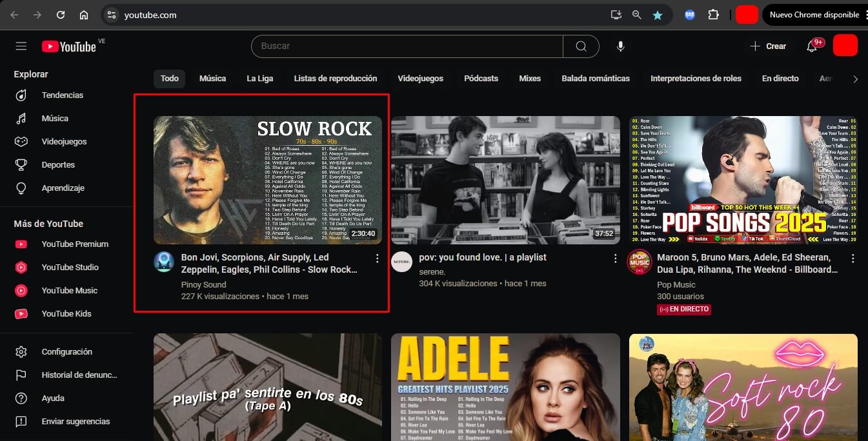The width and height of the screenshot is (868, 441).
Task: Click the Pinoy Sound channel avatar
Action: pos(164,262)
